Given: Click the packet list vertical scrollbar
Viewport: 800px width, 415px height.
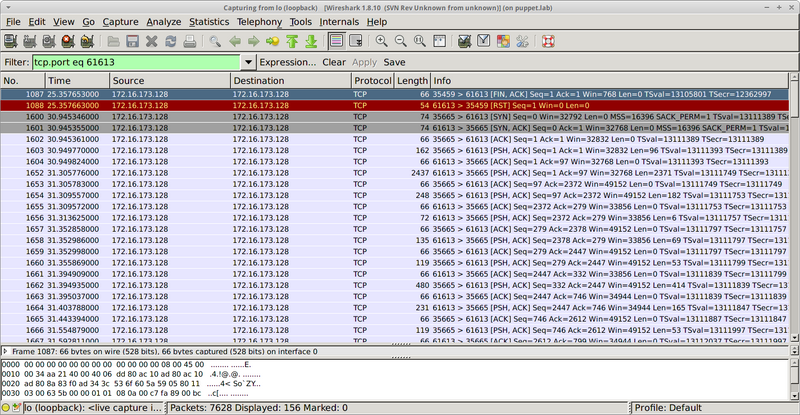Looking at the screenshot, I should click(794, 207).
